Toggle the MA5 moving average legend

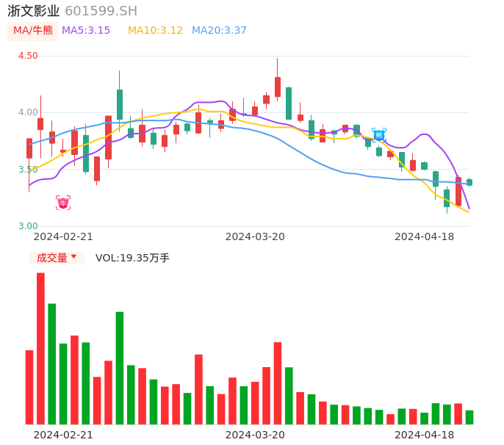pos(86,31)
